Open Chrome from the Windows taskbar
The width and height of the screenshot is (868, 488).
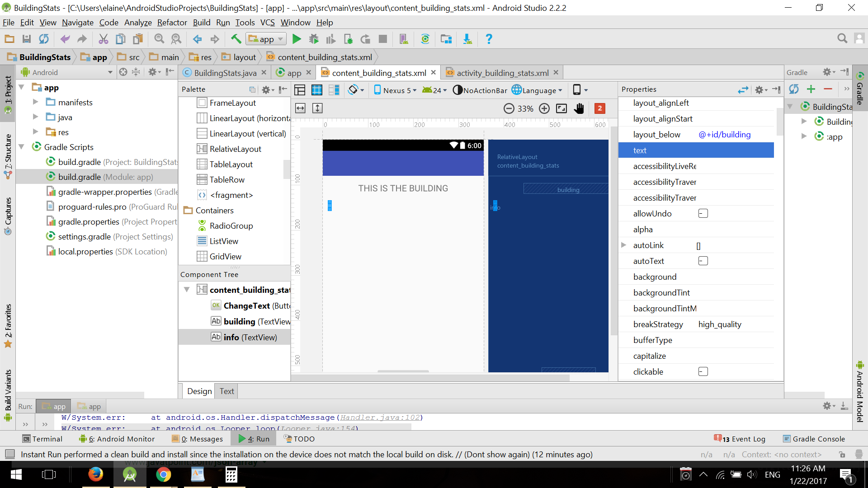pyautogui.click(x=163, y=475)
